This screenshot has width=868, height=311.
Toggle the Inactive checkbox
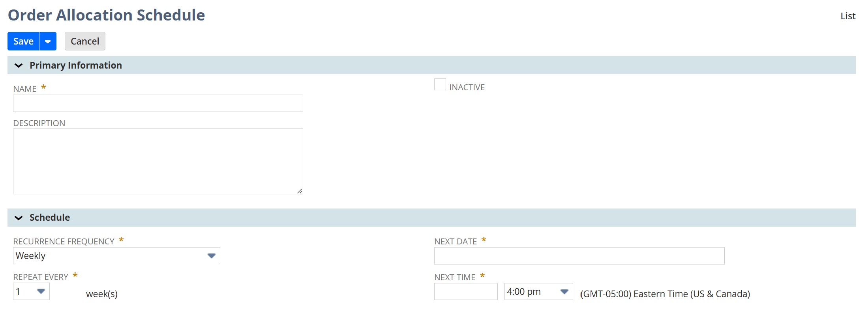coord(440,85)
